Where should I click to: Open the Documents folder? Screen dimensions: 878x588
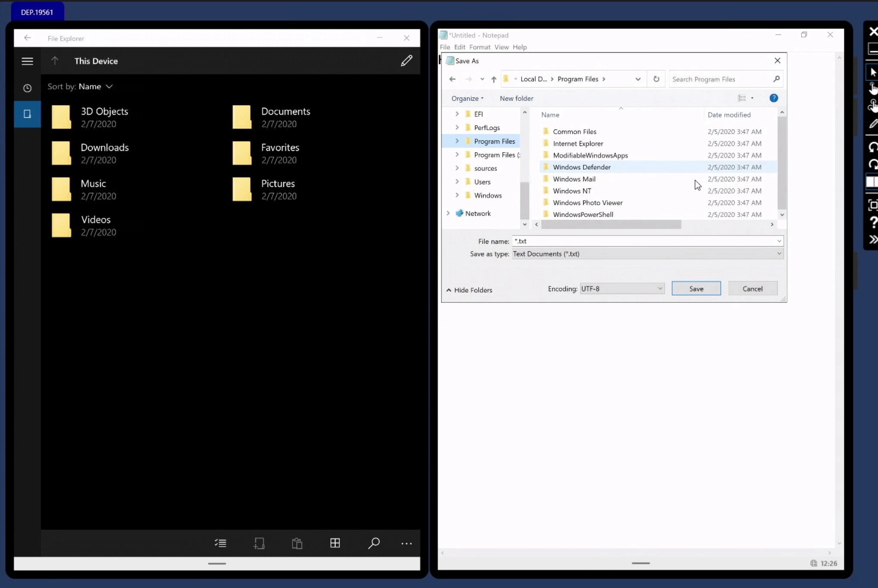click(271, 117)
